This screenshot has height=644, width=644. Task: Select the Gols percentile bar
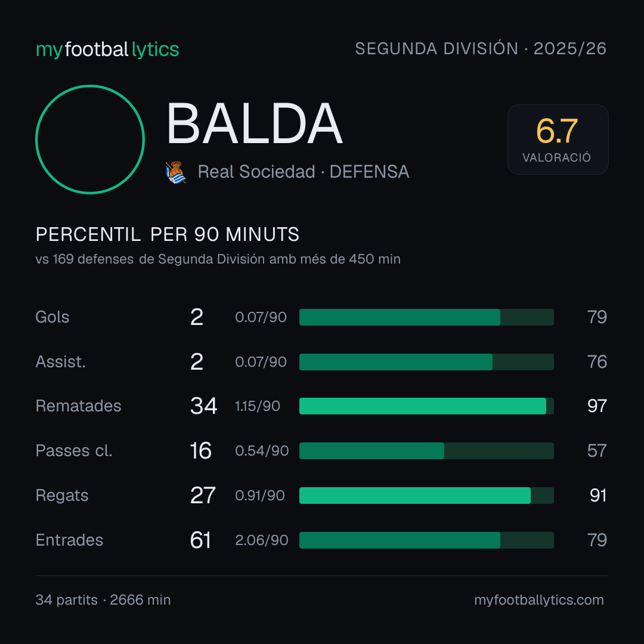(426, 317)
